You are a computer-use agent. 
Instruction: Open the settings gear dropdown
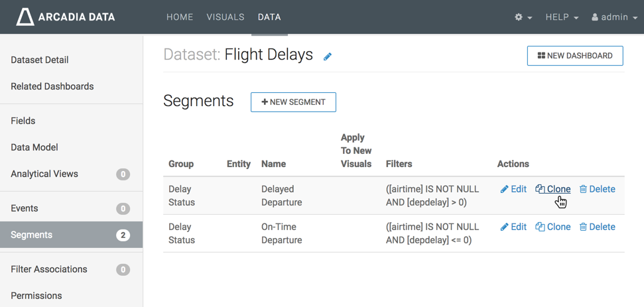(523, 17)
